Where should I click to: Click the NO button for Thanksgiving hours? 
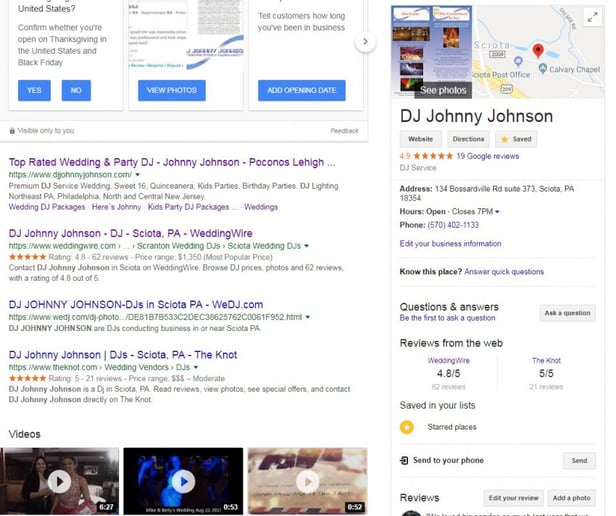click(x=76, y=90)
